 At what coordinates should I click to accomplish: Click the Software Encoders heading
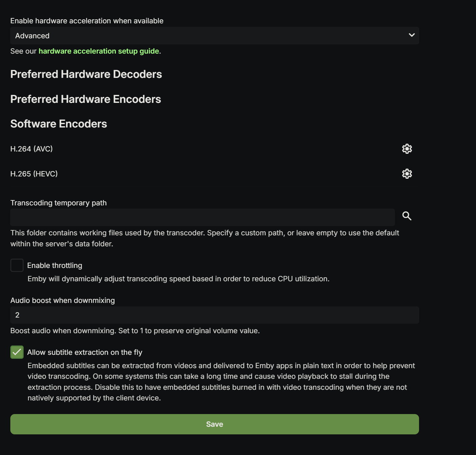point(59,124)
